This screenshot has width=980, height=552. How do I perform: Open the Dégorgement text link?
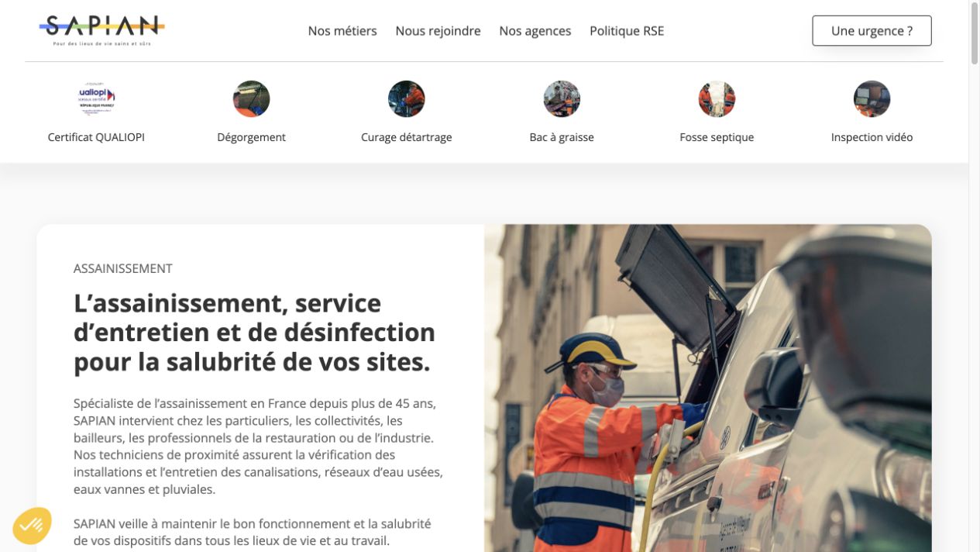pos(251,137)
